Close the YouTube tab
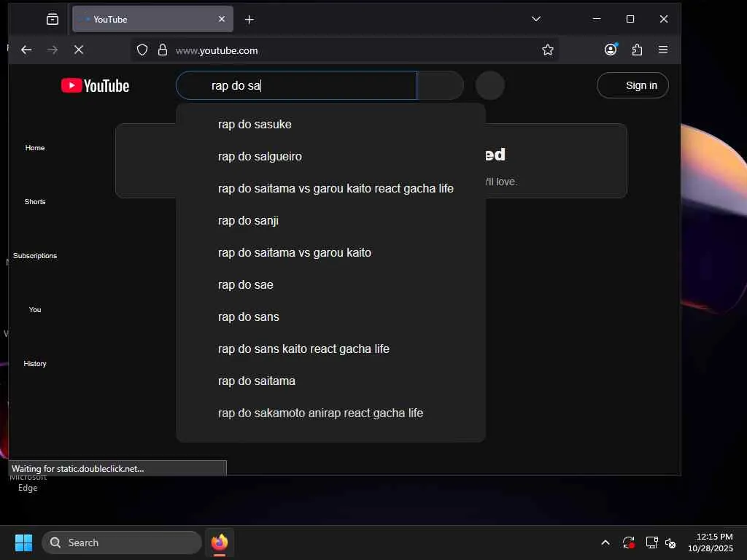747x560 pixels. [x=222, y=19]
